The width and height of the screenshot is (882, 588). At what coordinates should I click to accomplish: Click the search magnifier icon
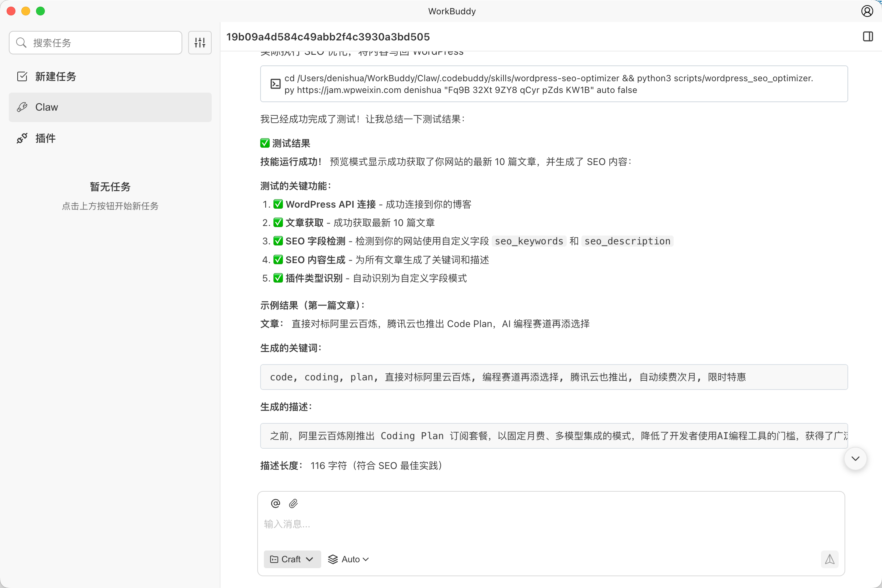21,43
